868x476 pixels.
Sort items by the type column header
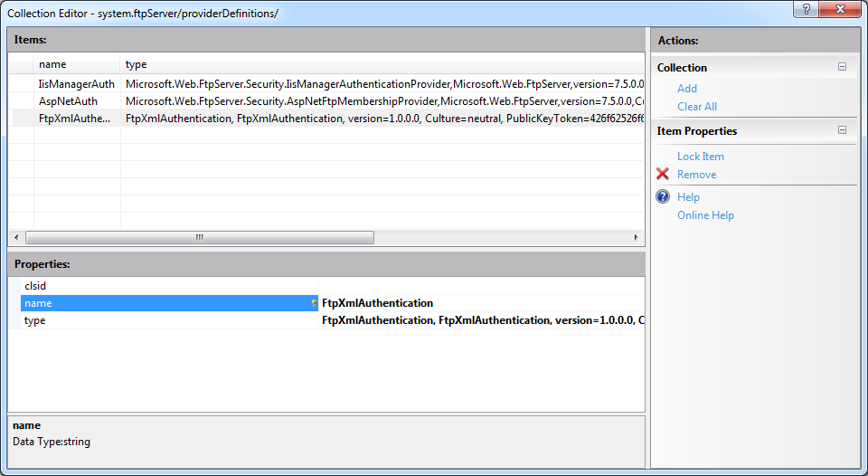coord(380,64)
